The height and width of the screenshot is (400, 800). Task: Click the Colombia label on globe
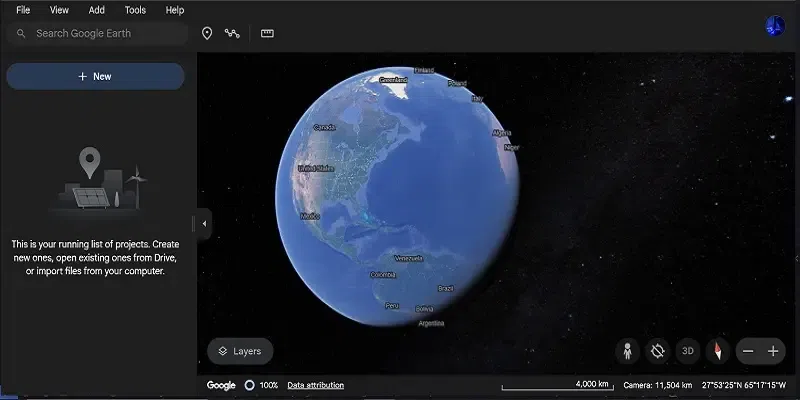click(x=383, y=274)
